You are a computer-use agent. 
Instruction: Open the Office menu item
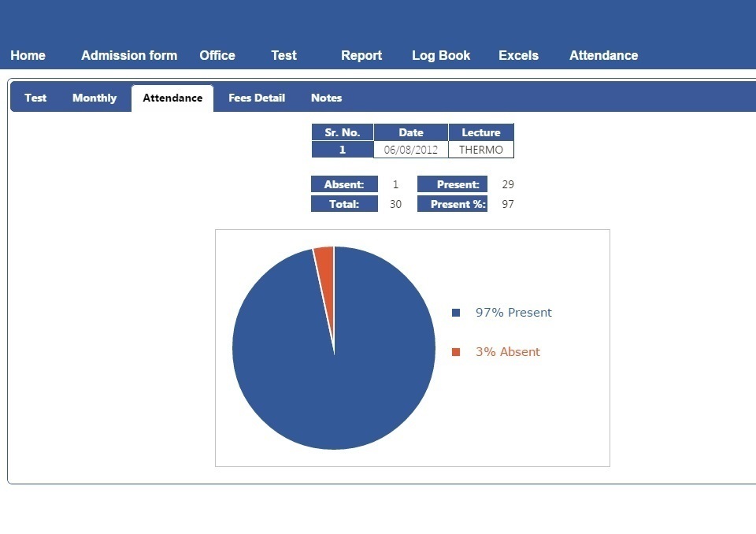(x=217, y=55)
